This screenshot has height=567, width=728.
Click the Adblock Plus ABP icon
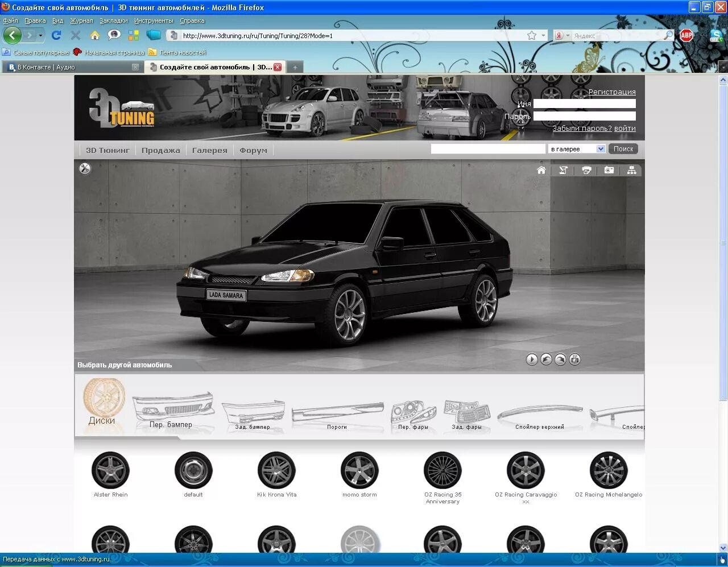pos(686,35)
